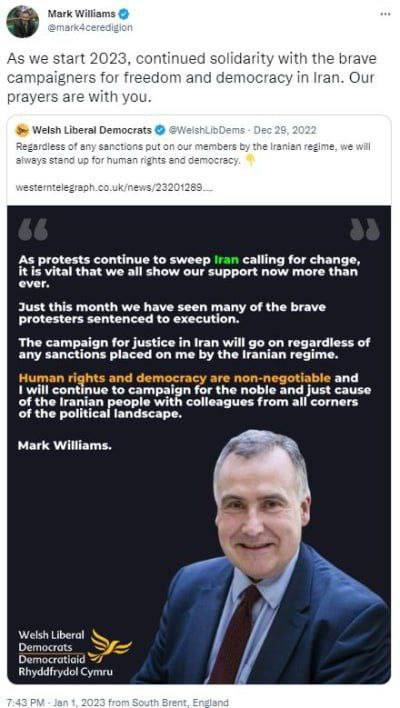Click the opening quotation mark graphic
Viewport: 400px width, 708px height.
33,229
